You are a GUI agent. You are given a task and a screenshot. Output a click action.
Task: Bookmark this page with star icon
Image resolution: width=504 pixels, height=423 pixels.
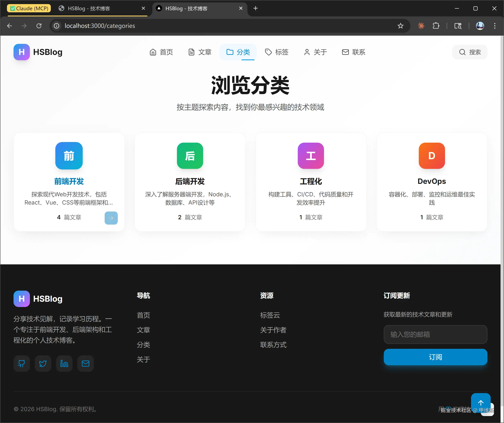click(400, 26)
